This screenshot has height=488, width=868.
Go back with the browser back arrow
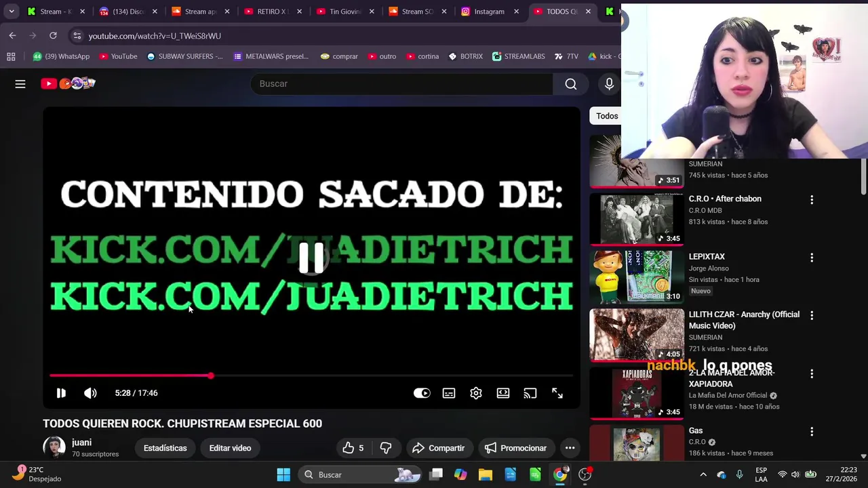(12, 35)
